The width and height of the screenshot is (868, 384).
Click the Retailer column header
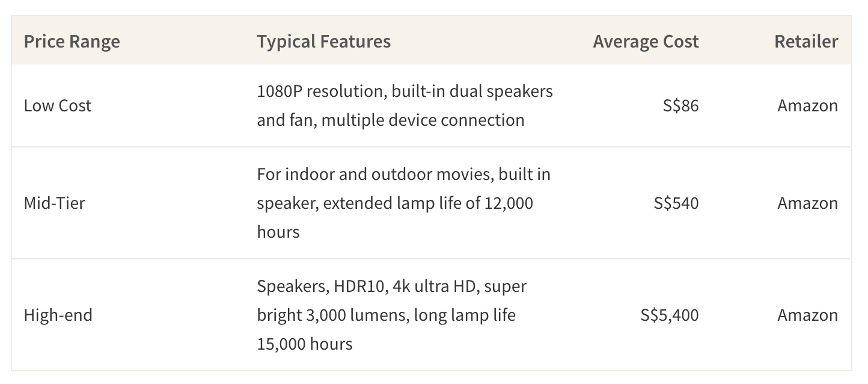click(x=805, y=42)
